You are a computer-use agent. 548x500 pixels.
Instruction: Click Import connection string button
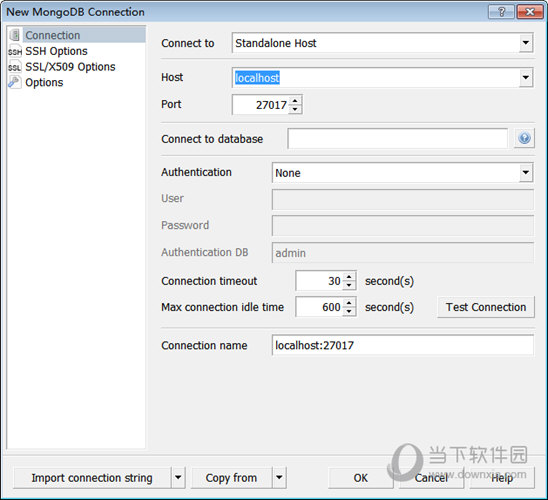[x=92, y=477]
